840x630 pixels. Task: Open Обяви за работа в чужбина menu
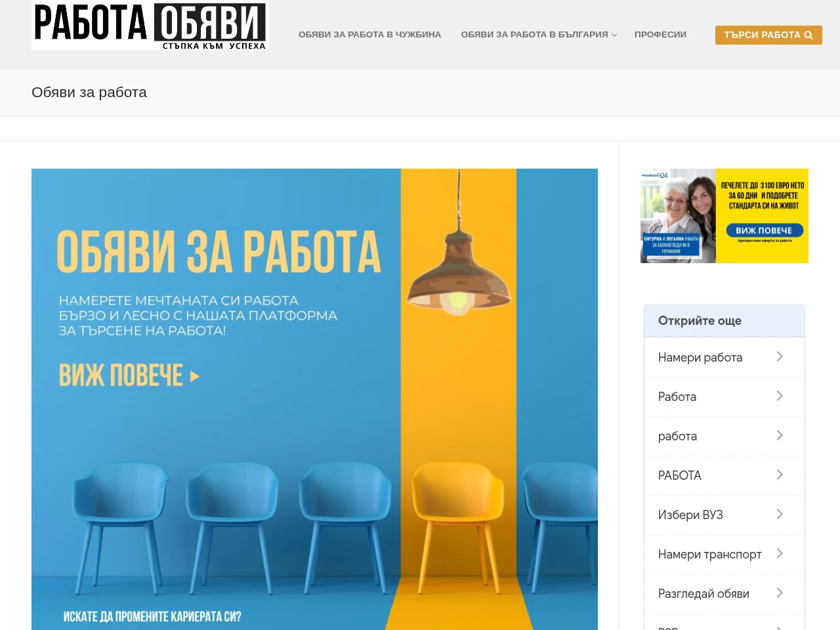click(x=369, y=35)
